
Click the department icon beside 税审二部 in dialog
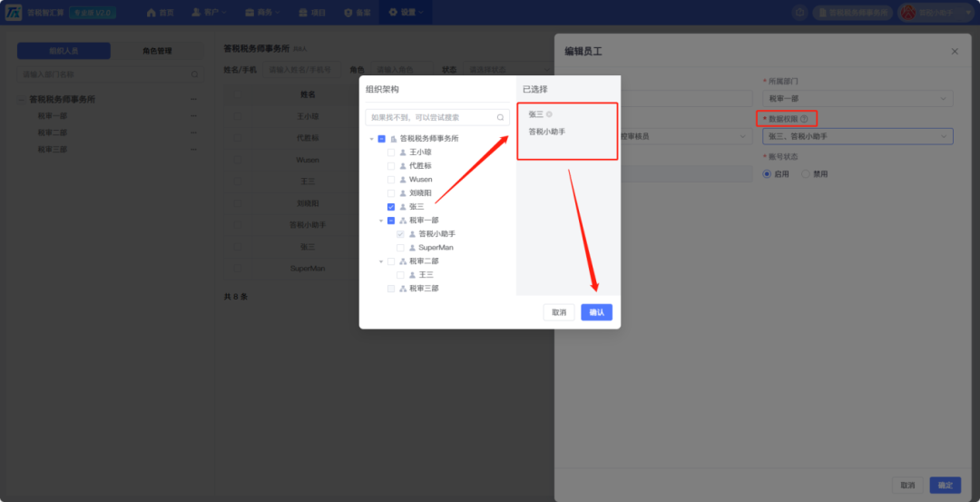(x=403, y=261)
